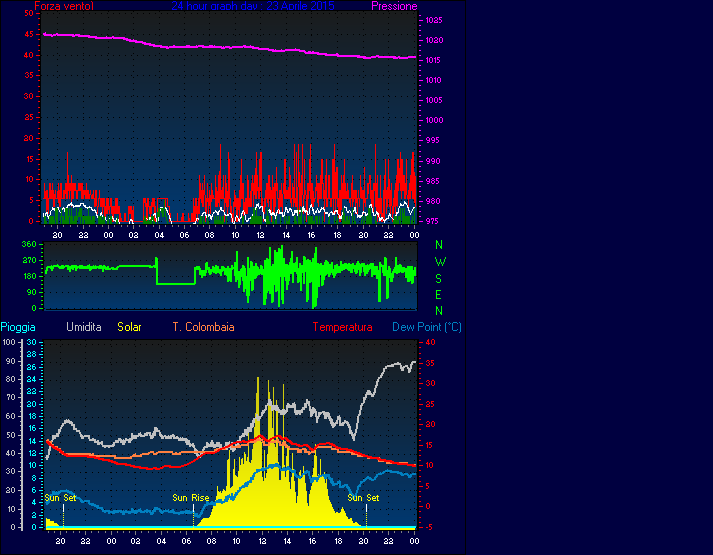
Task: Click the pressure axis value 975
Action: pyautogui.click(x=432, y=221)
